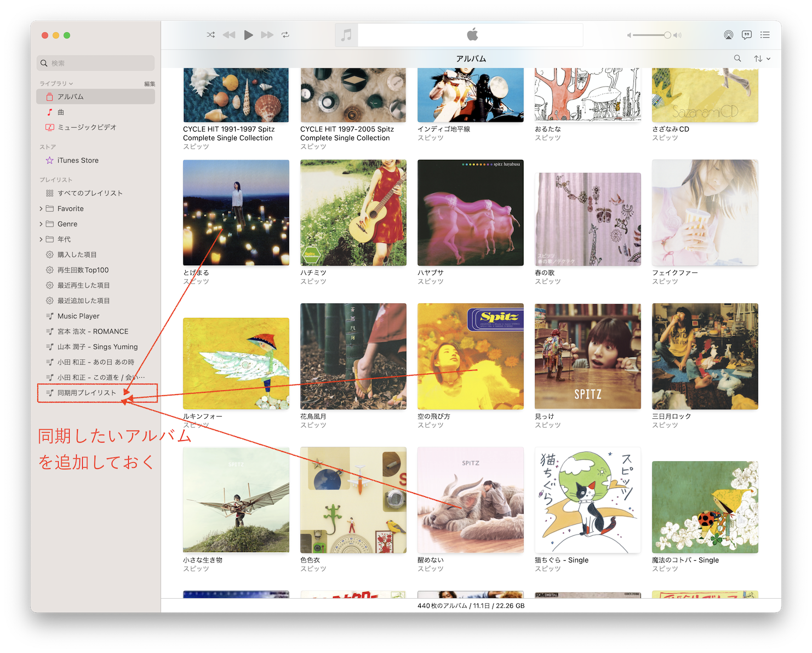
Task: Open the さざなみCD album cover
Action: coord(705,95)
